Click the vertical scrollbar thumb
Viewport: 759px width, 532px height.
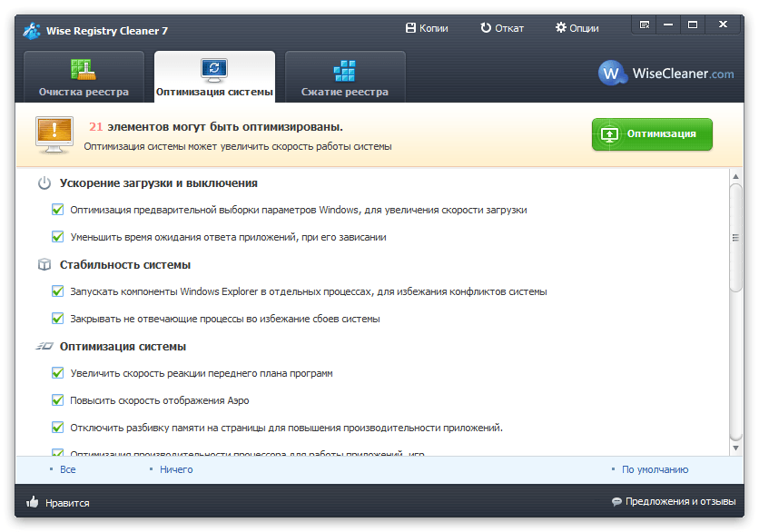click(x=735, y=238)
